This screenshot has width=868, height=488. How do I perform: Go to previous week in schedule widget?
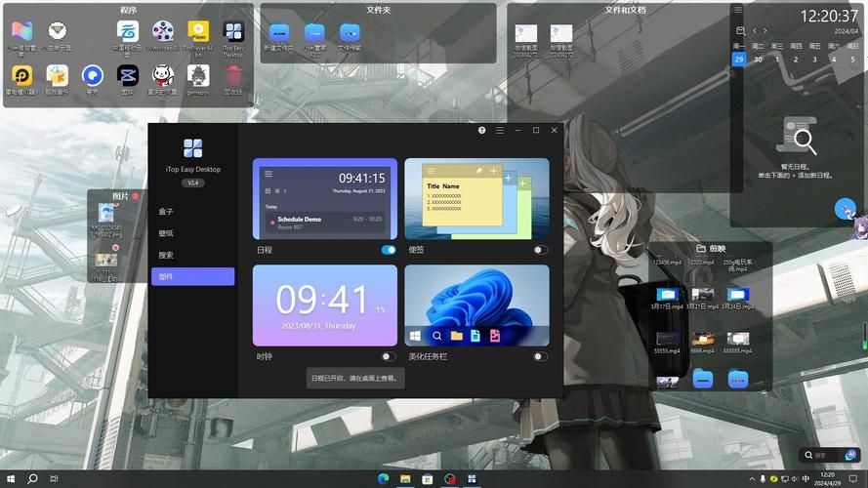pyautogui.click(x=755, y=30)
